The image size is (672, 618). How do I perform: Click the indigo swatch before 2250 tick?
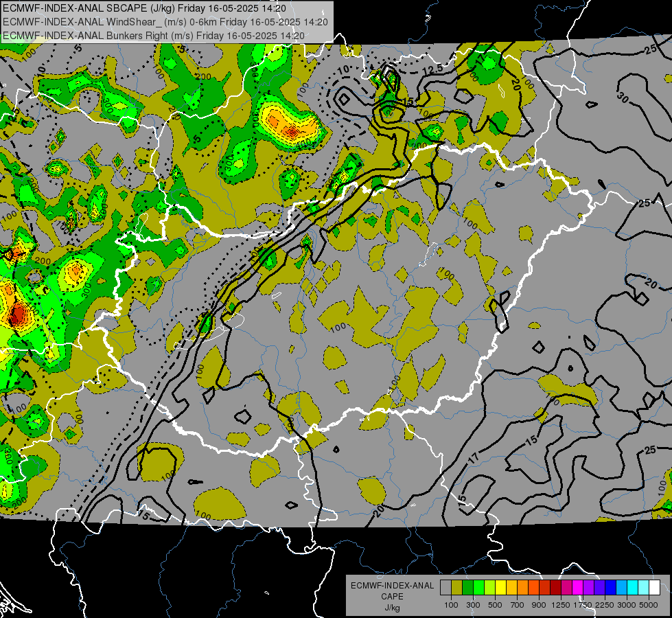point(599,587)
